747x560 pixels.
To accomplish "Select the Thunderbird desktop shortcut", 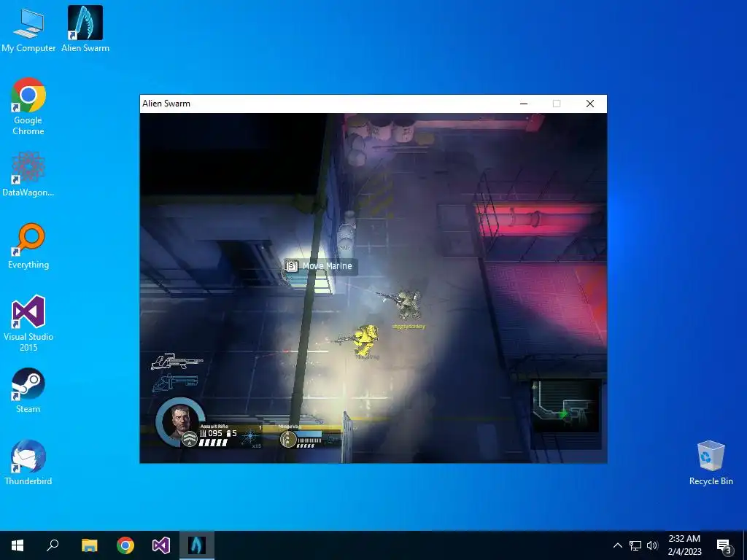I will tap(28, 462).
